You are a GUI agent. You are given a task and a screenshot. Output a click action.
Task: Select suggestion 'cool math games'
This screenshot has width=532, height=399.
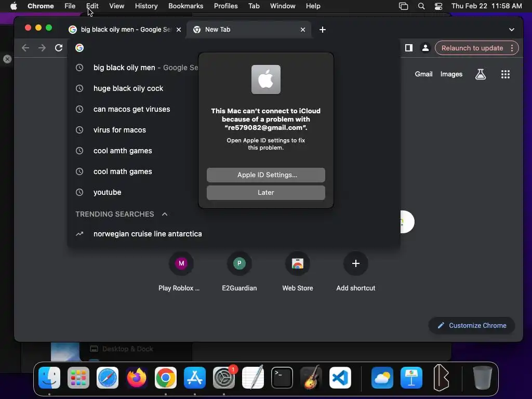tap(234, 171)
